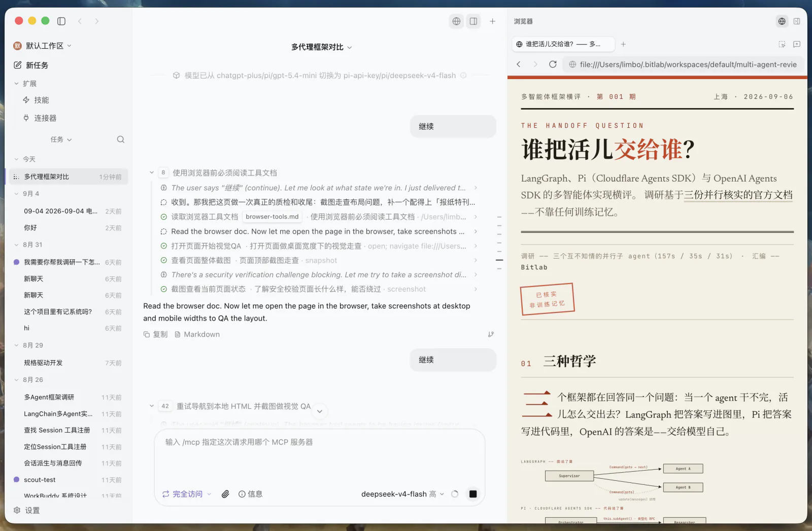Expand the 查看页面整体截图 step row
Image resolution: width=812 pixels, height=531 pixels.
pyautogui.click(x=319, y=260)
